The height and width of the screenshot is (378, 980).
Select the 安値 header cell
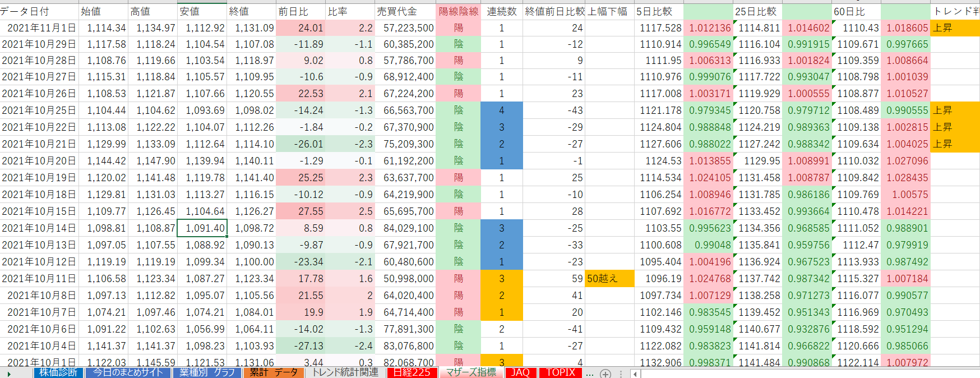click(202, 11)
